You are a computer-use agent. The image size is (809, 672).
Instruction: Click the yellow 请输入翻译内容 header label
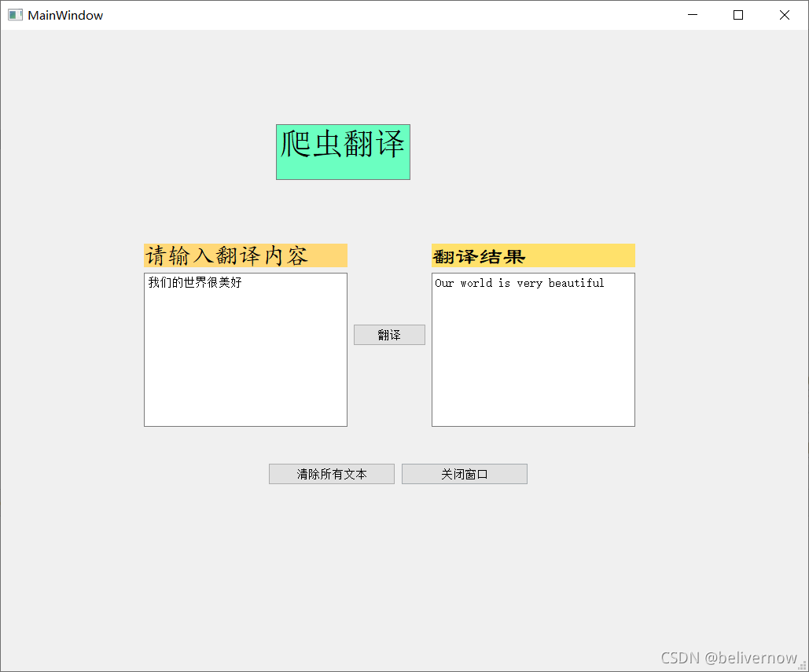point(245,255)
